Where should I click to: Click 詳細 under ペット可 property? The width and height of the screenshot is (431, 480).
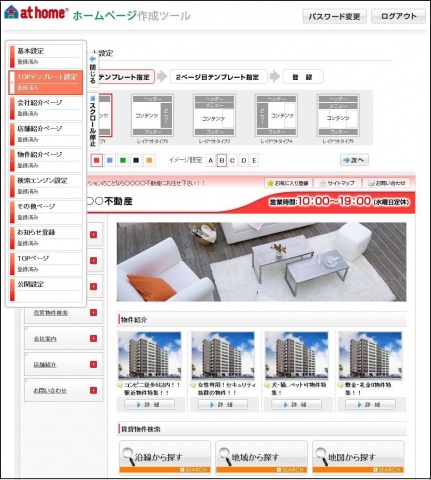[x=296, y=405]
